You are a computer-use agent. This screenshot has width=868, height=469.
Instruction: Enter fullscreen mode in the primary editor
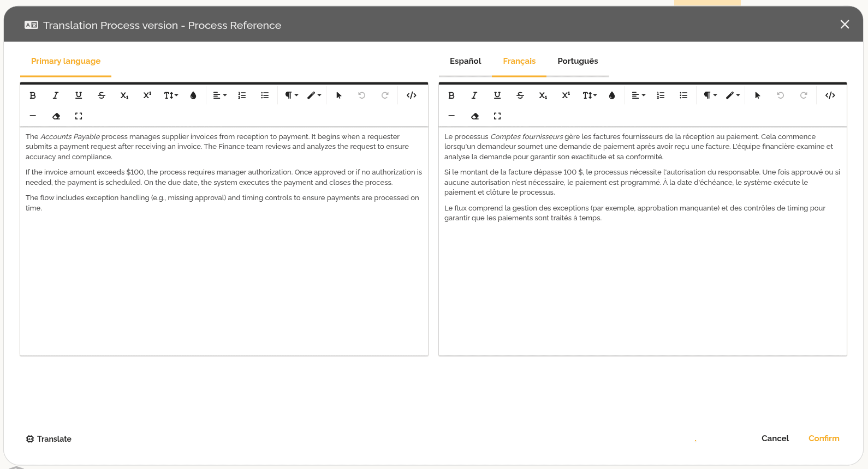79,116
